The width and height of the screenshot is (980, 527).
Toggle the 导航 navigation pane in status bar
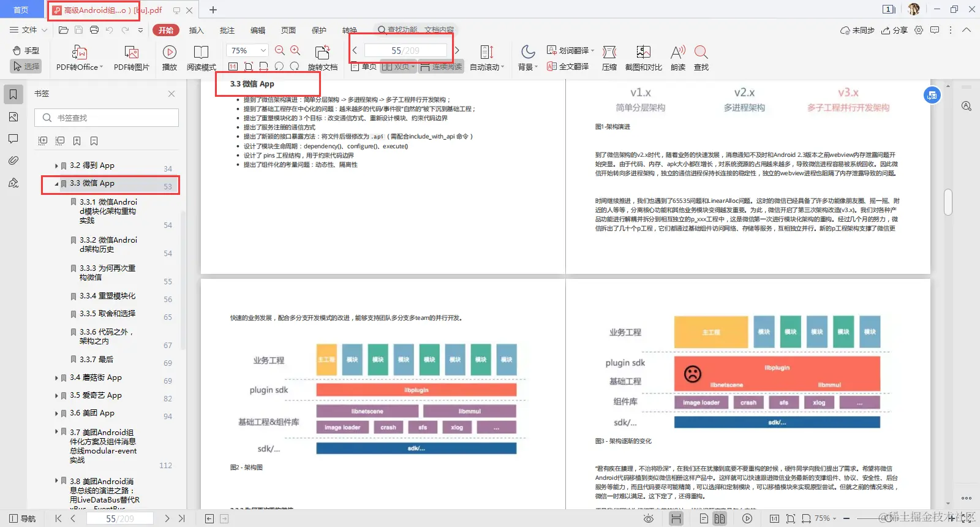(x=23, y=518)
